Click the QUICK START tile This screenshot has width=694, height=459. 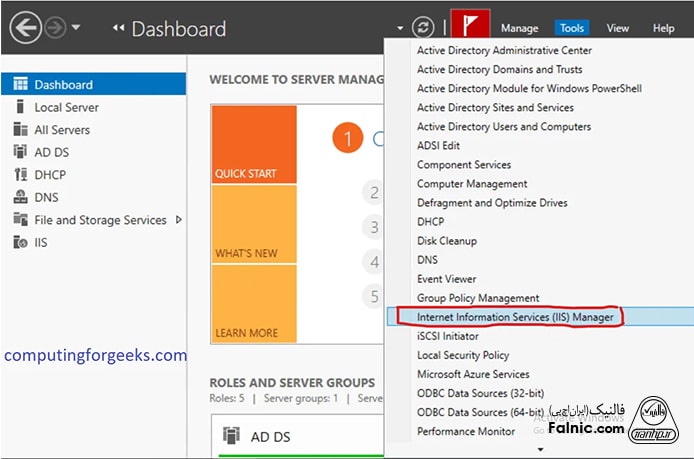(253, 145)
